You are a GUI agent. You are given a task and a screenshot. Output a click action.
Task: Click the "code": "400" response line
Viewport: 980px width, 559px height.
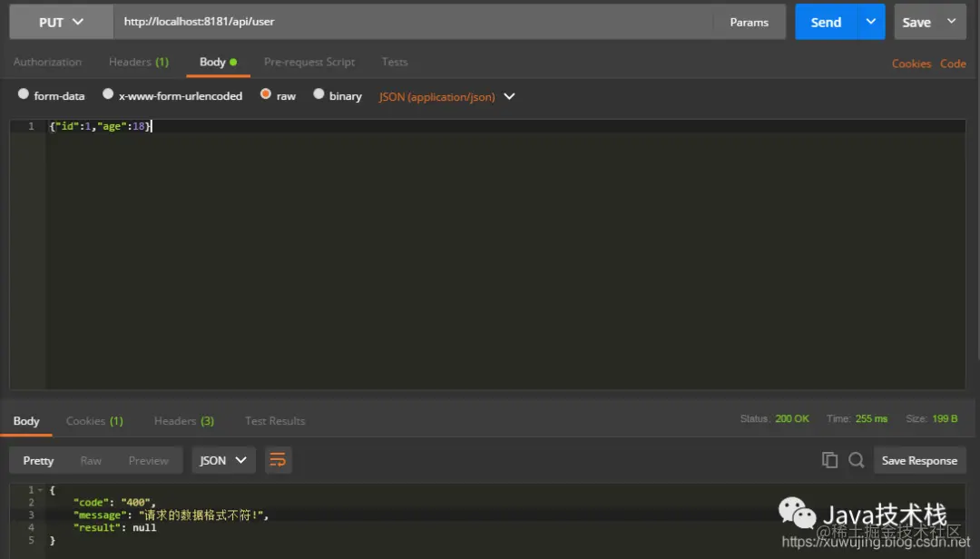click(114, 503)
